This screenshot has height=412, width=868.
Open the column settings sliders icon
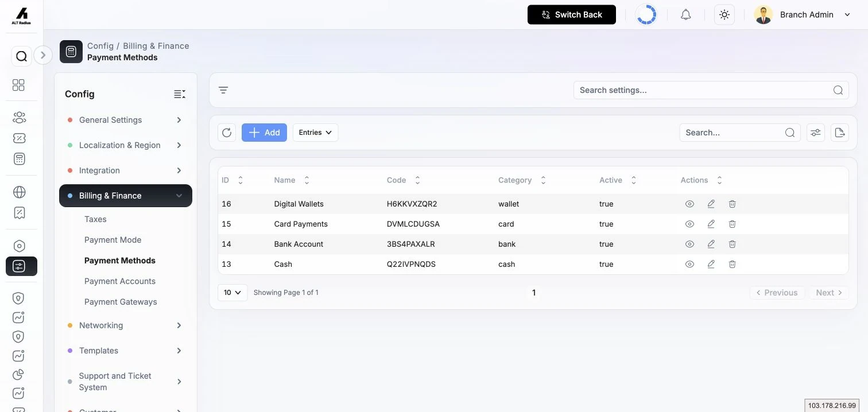coord(815,133)
